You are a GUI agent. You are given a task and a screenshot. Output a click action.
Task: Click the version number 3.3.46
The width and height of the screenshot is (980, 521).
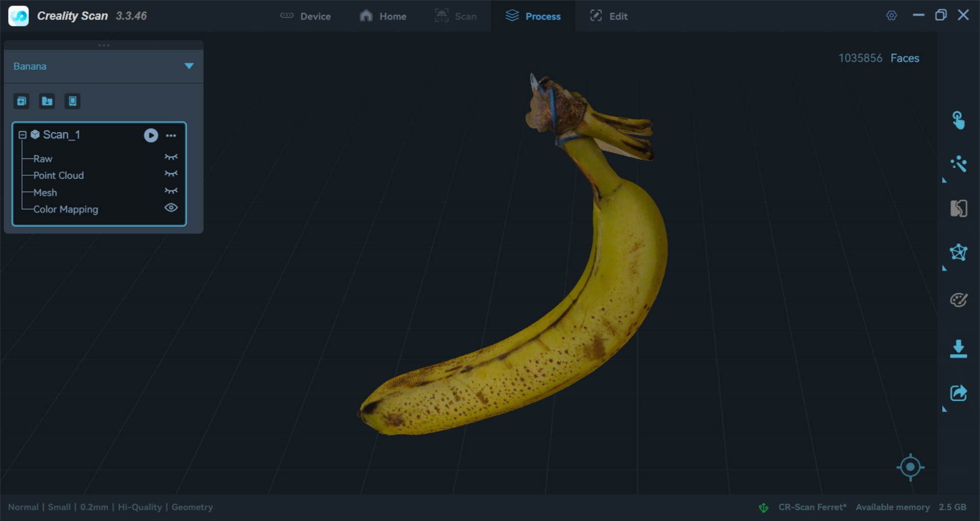pos(131,16)
